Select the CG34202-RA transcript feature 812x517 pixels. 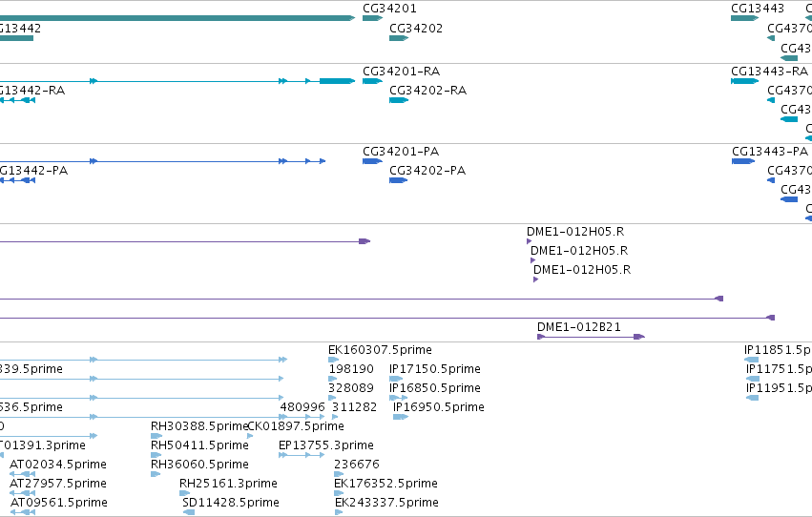click(x=399, y=100)
